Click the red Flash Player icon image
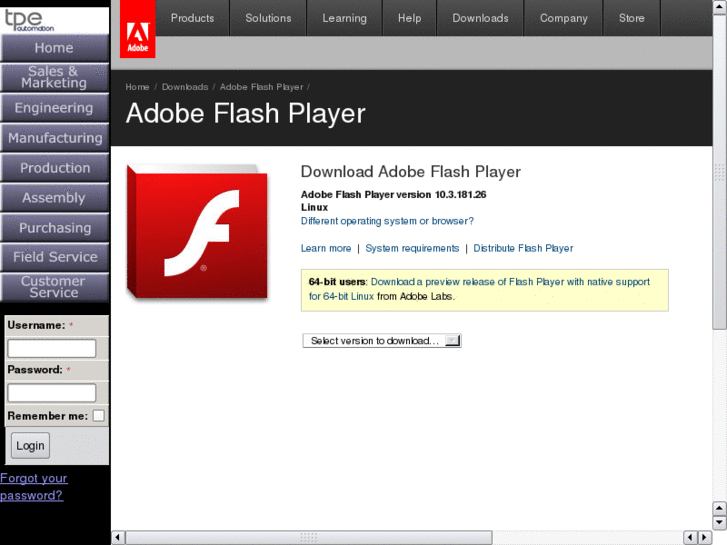 [x=197, y=232]
